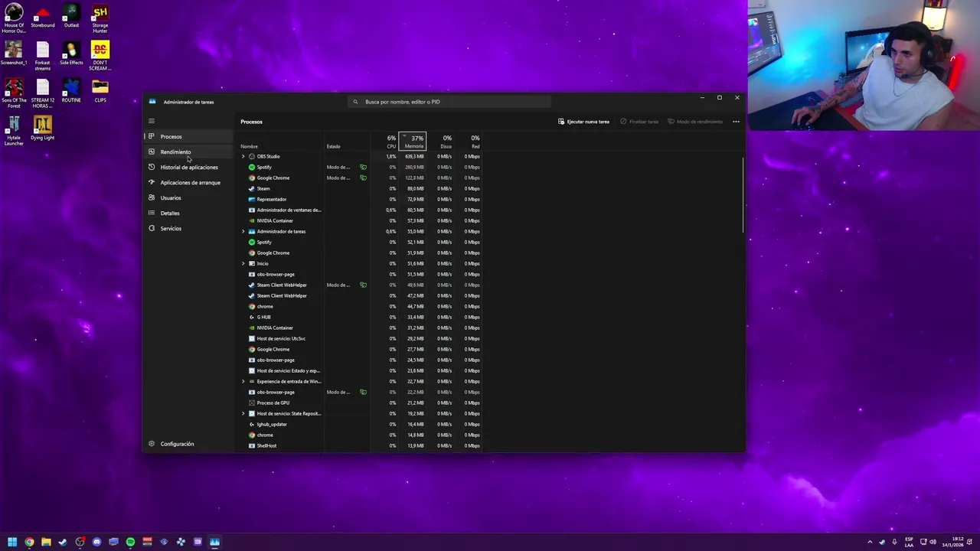Image resolution: width=980 pixels, height=551 pixels.
Task: Open File Explorer from taskbar
Action: pos(46,542)
